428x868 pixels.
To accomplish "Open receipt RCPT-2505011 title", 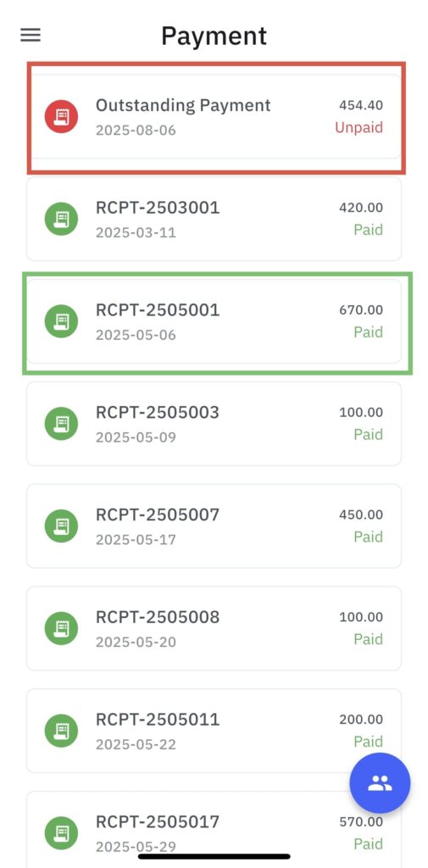I will pyautogui.click(x=158, y=720).
